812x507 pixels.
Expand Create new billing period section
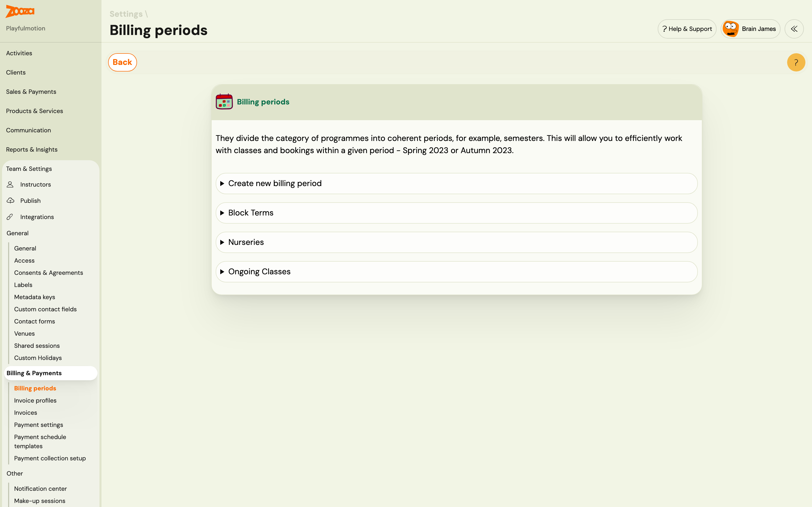pos(456,184)
